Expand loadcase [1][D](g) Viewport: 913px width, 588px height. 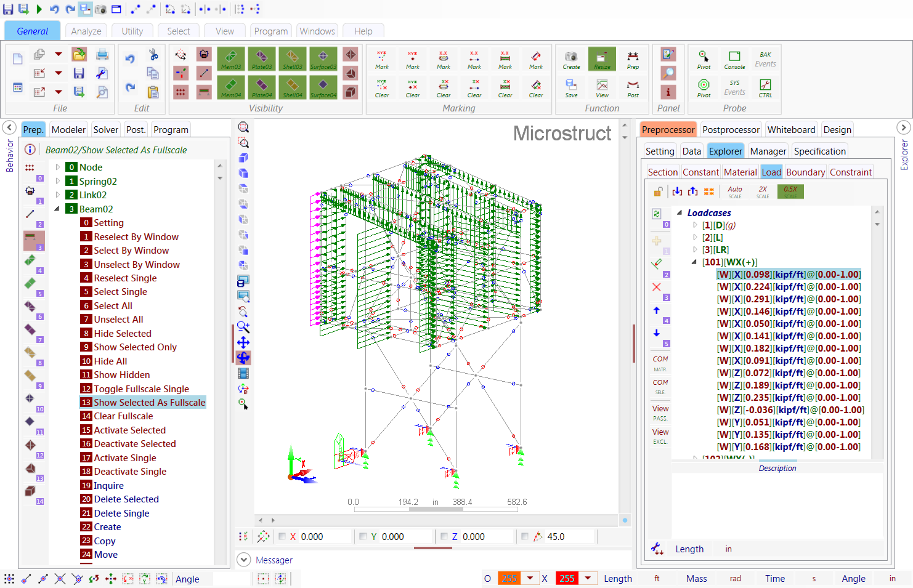695,225
